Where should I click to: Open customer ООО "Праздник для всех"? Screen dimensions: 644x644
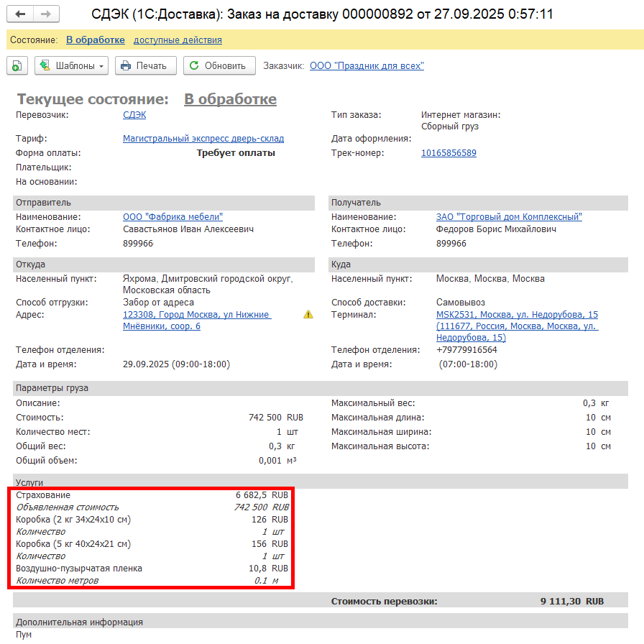coord(367,66)
